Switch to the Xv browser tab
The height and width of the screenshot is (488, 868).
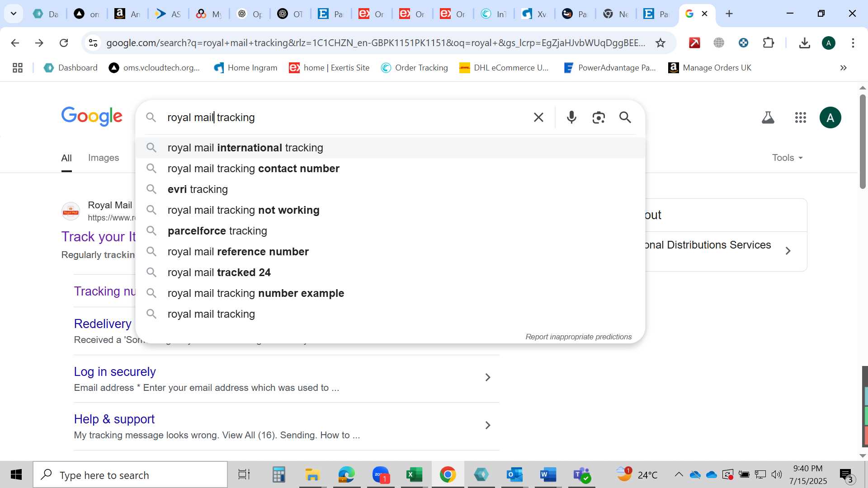[x=534, y=14]
